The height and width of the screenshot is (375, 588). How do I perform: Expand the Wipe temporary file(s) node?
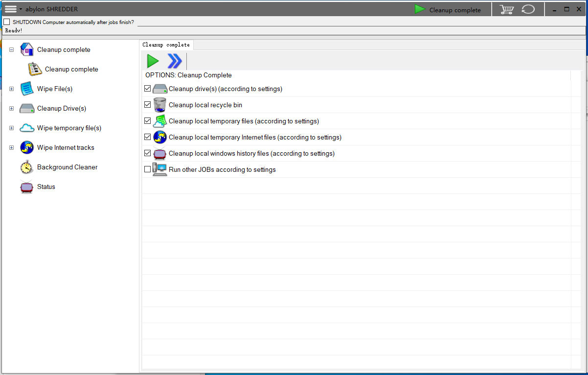click(11, 128)
